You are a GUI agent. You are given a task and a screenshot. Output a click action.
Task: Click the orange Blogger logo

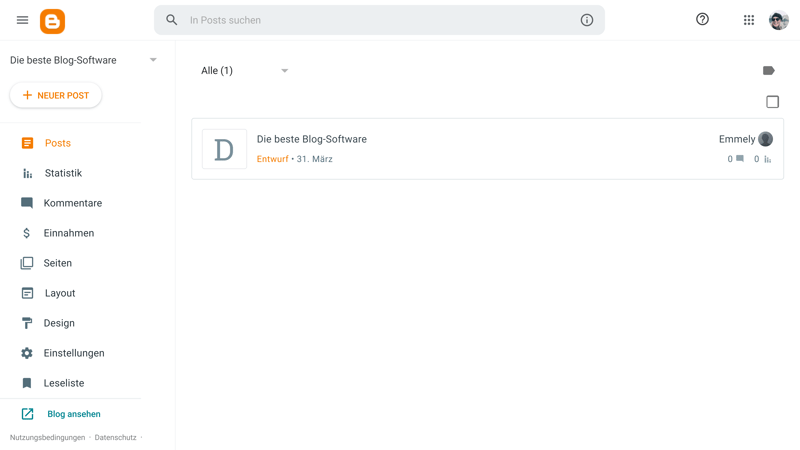(53, 21)
